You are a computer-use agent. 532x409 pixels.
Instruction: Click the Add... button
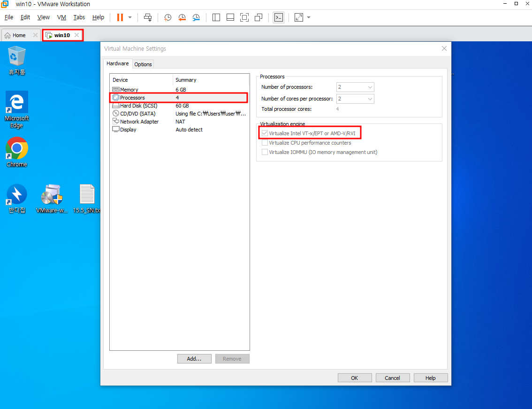(194, 359)
